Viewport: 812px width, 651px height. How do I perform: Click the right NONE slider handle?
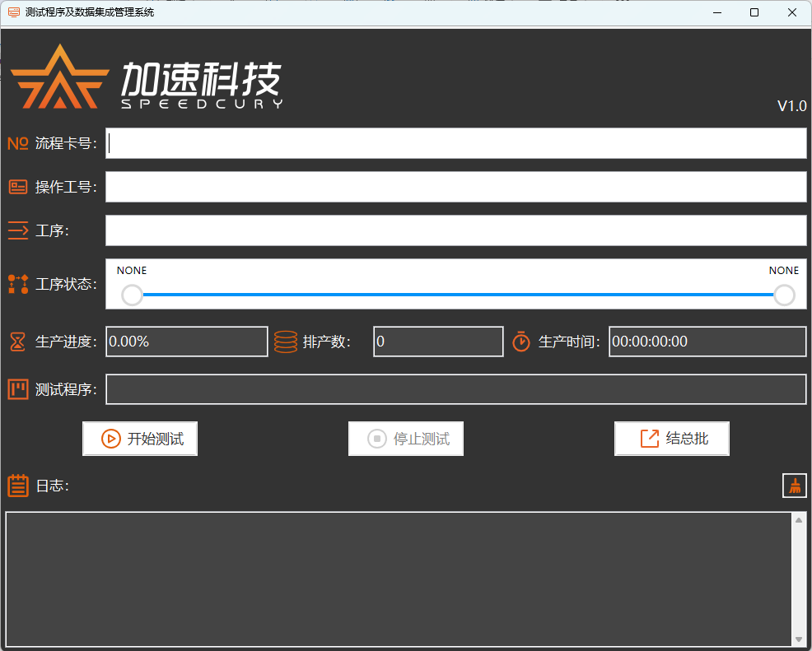783,295
